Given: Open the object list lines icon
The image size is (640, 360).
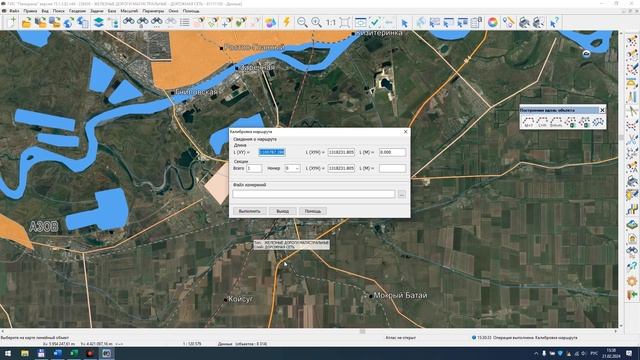Looking at the screenshot, I should 184,22.
